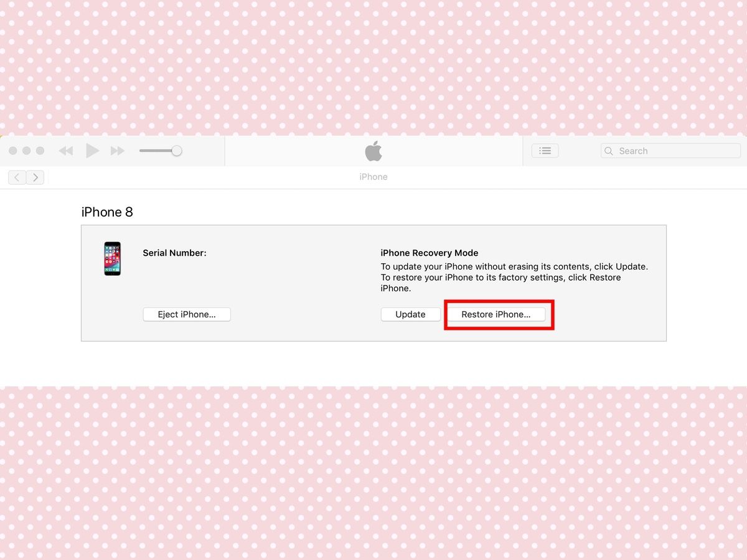Click the Update button
The width and height of the screenshot is (747, 560).
coord(410,314)
